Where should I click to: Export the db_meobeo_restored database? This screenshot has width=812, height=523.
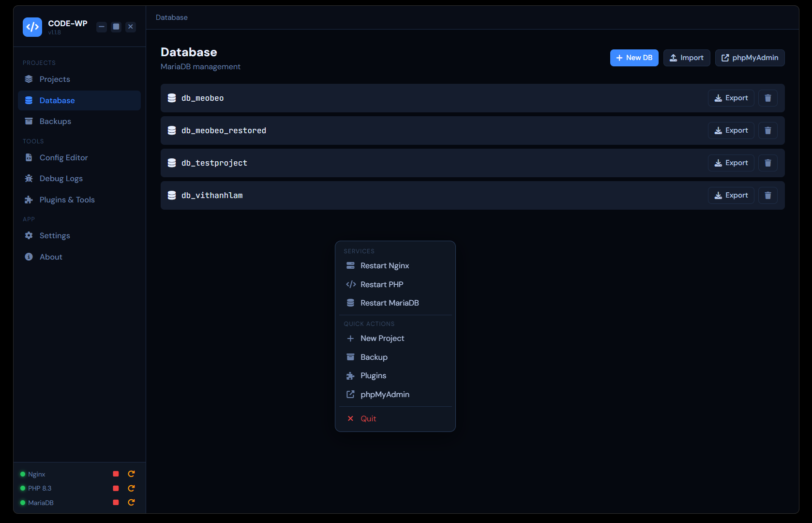(731, 131)
